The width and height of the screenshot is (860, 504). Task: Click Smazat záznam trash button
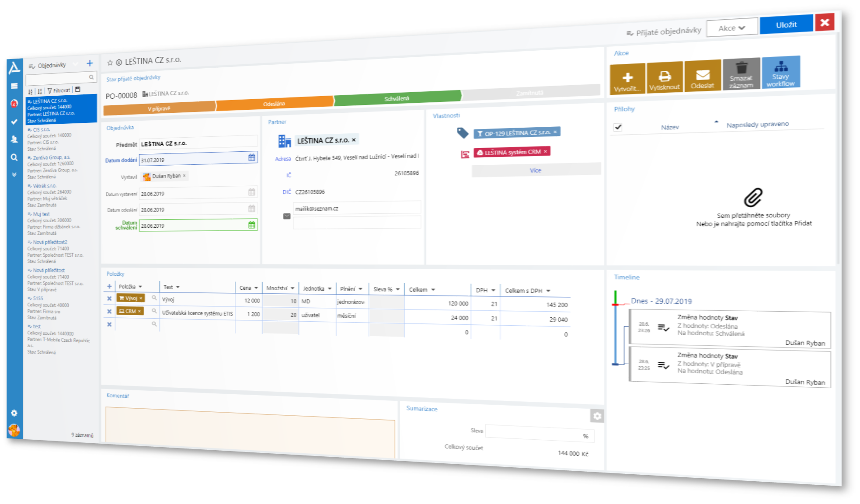coord(741,74)
